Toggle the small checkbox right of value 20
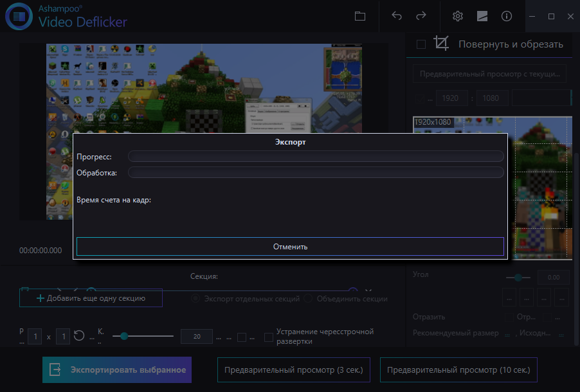The height and width of the screenshot is (392, 580). (242, 337)
